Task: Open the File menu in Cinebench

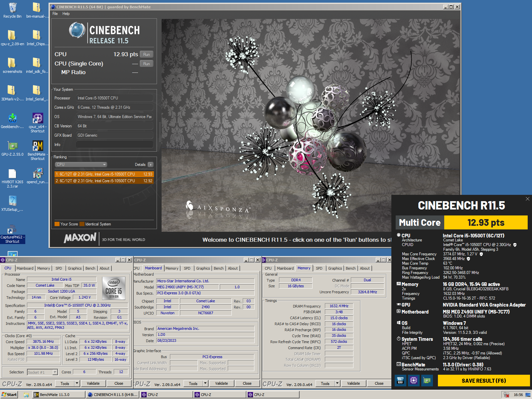Action: tap(55, 14)
